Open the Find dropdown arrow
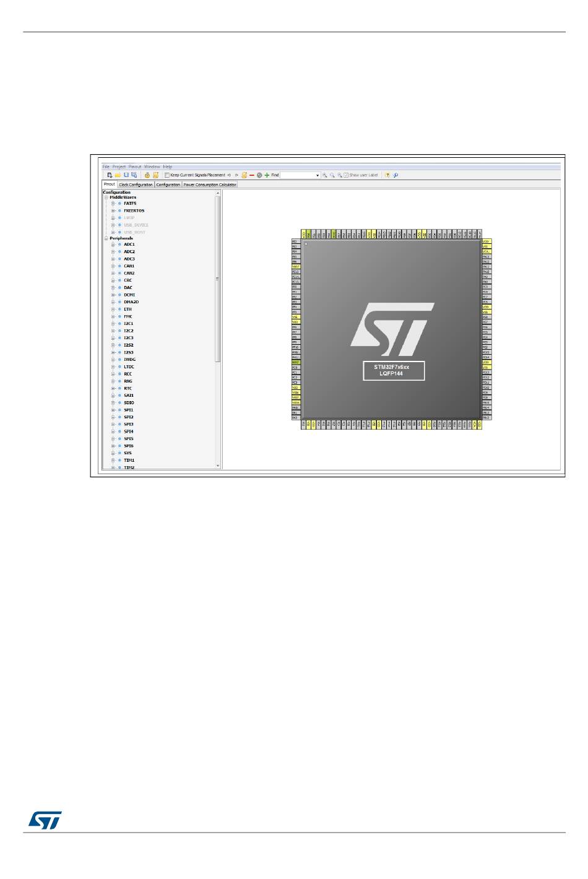 click(318, 175)
